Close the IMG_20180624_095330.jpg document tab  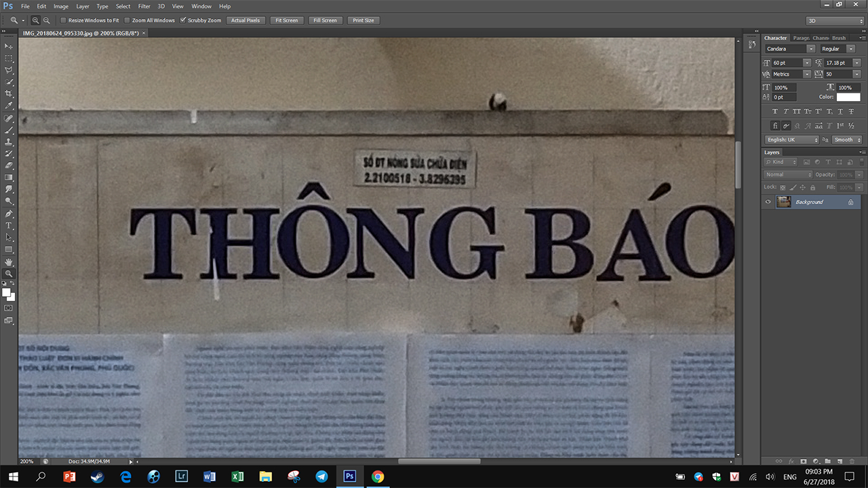(144, 33)
